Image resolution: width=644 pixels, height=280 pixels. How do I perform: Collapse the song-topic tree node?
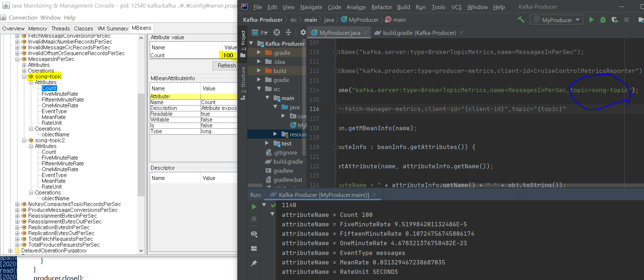pos(24,77)
